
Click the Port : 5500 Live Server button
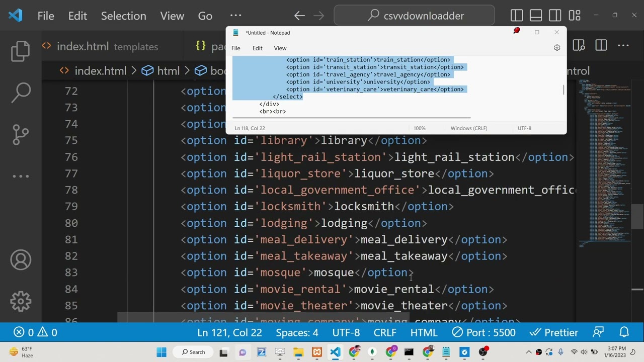point(484,332)
